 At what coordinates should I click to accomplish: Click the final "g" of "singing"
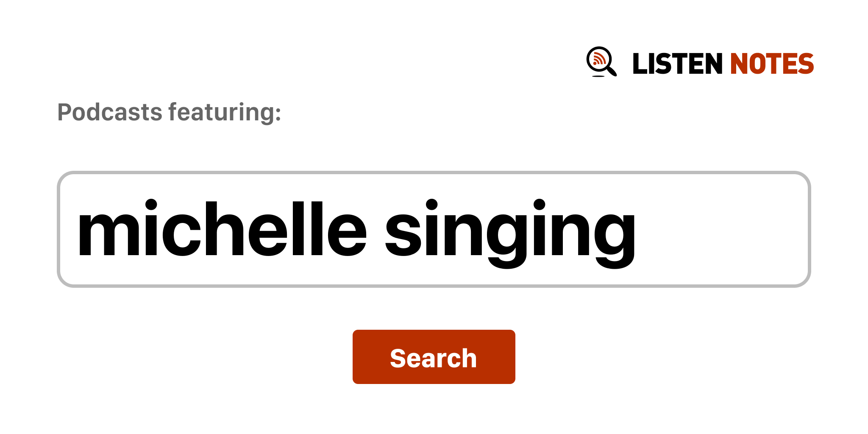[615, 235]
